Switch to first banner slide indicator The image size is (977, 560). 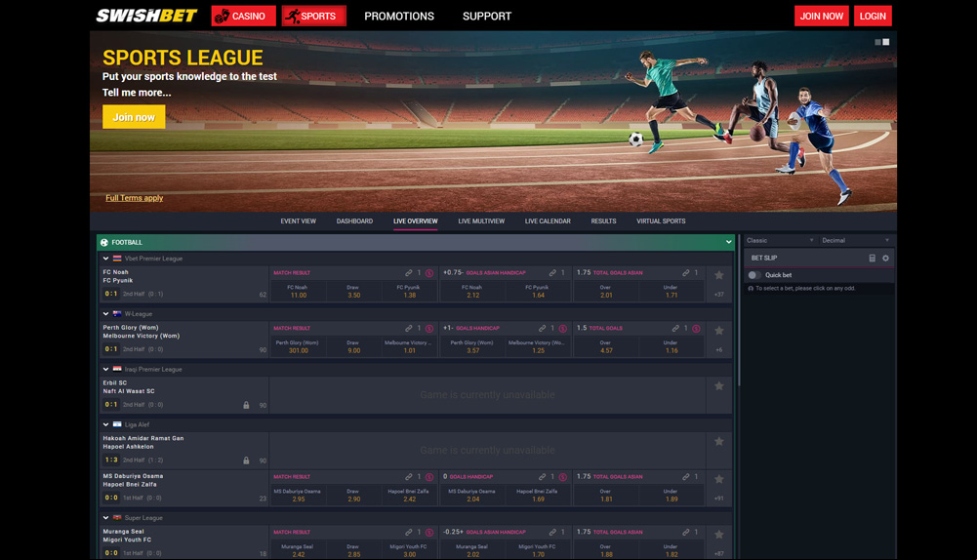(877, 42)
